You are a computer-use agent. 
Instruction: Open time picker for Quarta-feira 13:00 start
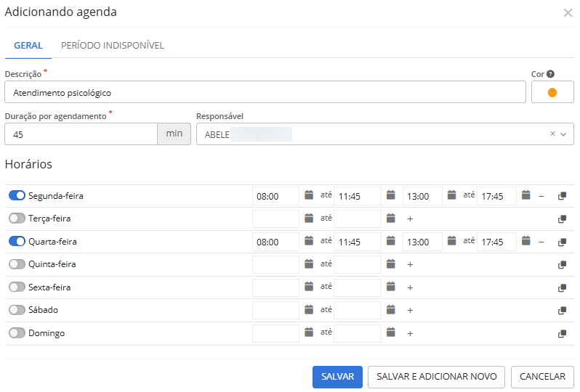[451, 241]
